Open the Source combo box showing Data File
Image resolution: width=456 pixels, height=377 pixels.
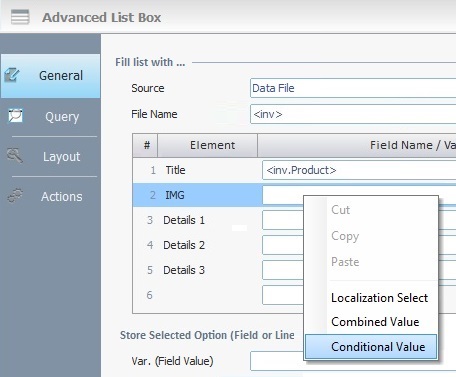(x=353, y=88)
